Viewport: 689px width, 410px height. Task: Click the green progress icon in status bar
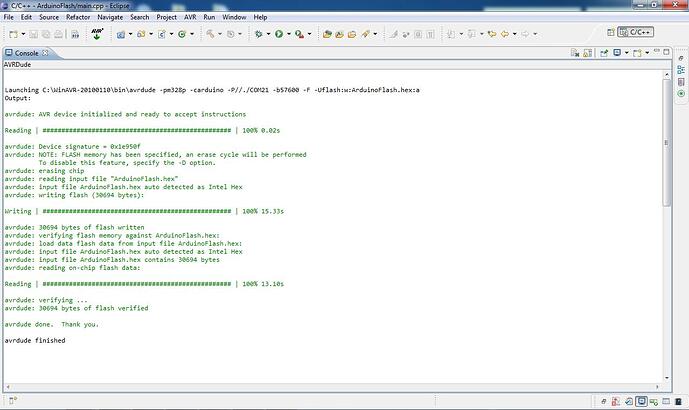[654, 401]
